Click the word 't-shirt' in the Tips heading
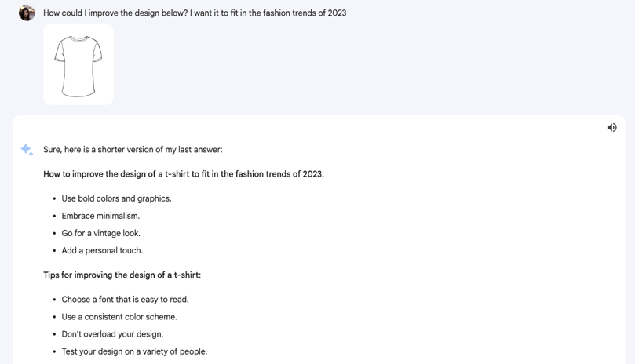 click(x=187, y=275)
